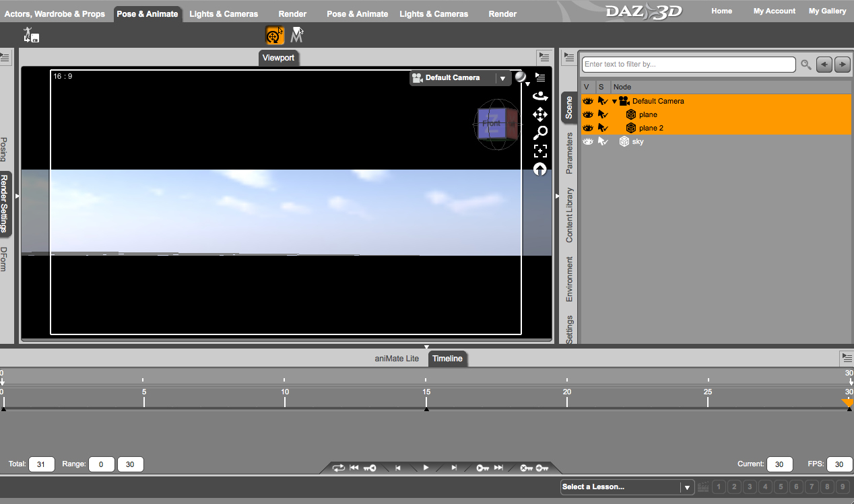This screenshot has height=504, width=854.
Task: Click the scene filter text field
Action: [688, 65]
